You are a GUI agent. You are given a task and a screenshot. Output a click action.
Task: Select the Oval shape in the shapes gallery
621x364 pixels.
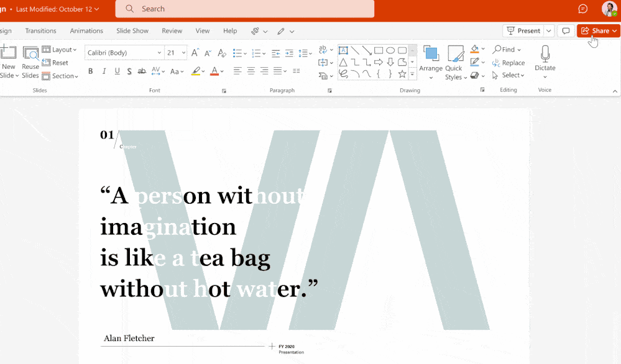click(391, 50)
